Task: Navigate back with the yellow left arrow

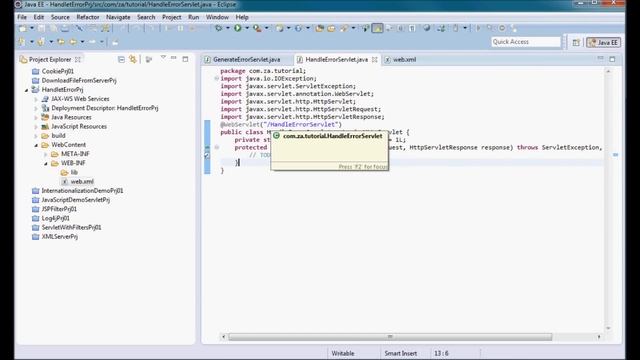Action: point(73,42)
